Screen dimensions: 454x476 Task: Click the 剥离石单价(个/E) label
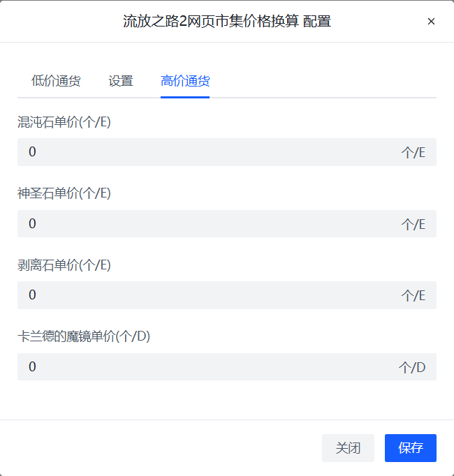tap(64, 265)
